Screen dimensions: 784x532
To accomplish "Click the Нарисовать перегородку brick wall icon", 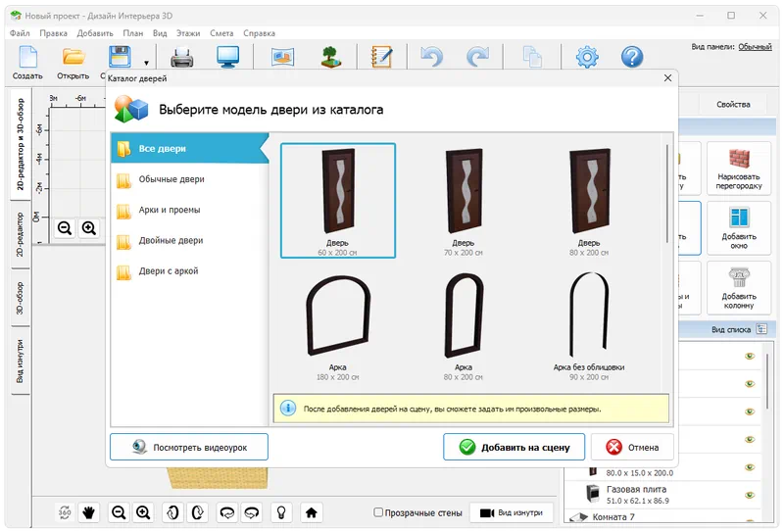I will click(x=739, y=168).
